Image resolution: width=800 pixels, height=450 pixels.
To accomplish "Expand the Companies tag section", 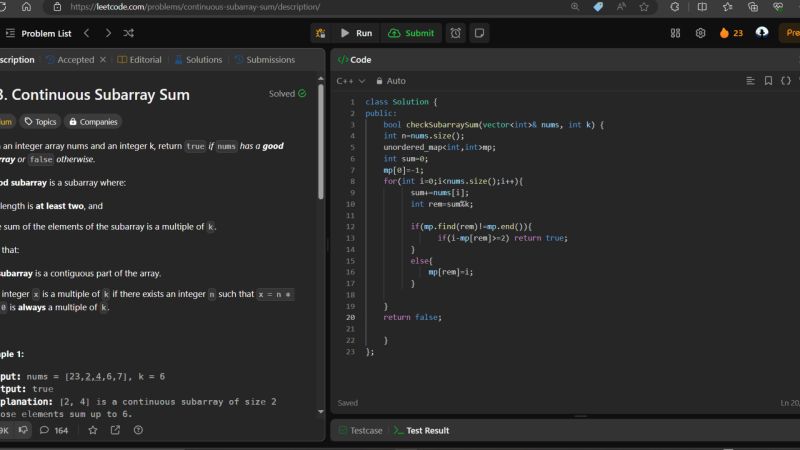I will [x=93, y=122].
